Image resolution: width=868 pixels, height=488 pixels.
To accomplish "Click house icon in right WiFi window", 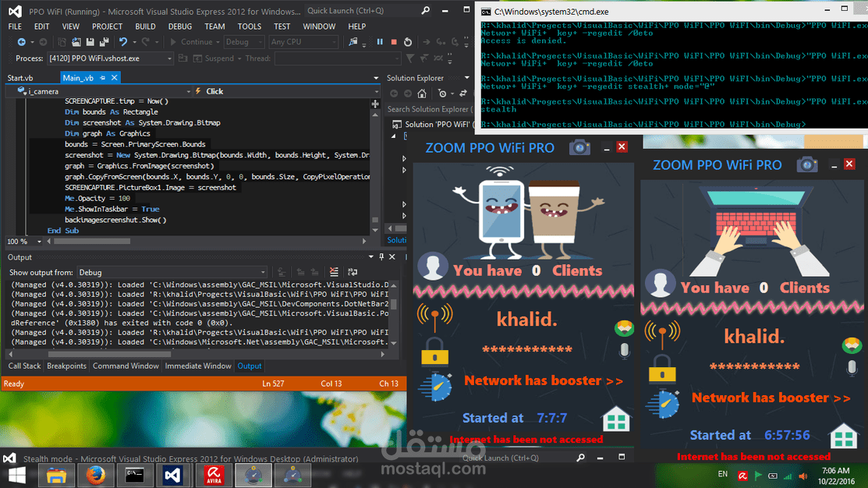I will (x=844, y=436).
